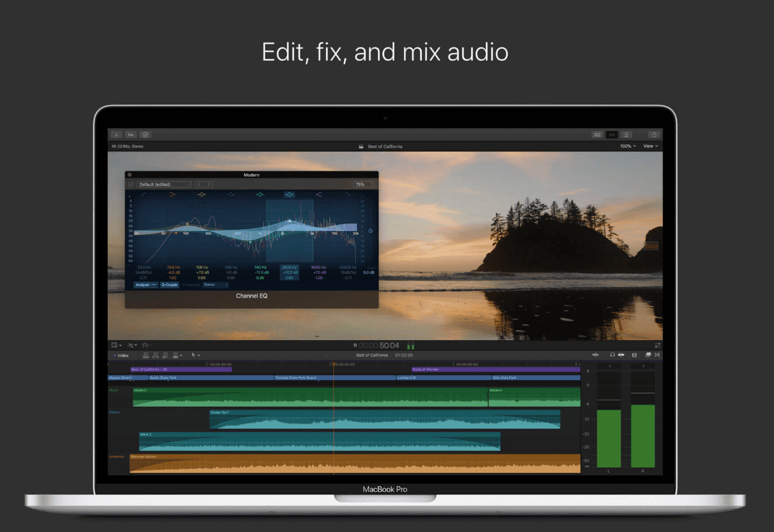Click the connect clip edit icon
This screenshot has height=532, width=774.
pos(146,355)
